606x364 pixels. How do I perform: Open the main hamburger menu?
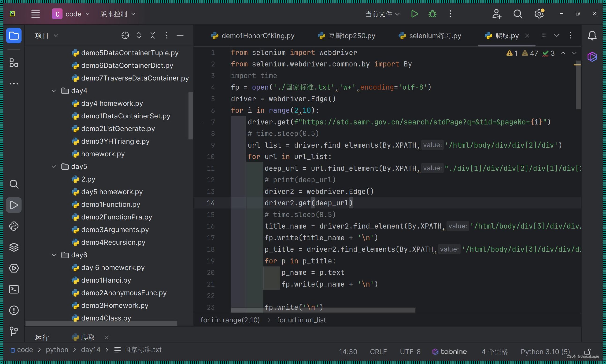coord(35,14)
